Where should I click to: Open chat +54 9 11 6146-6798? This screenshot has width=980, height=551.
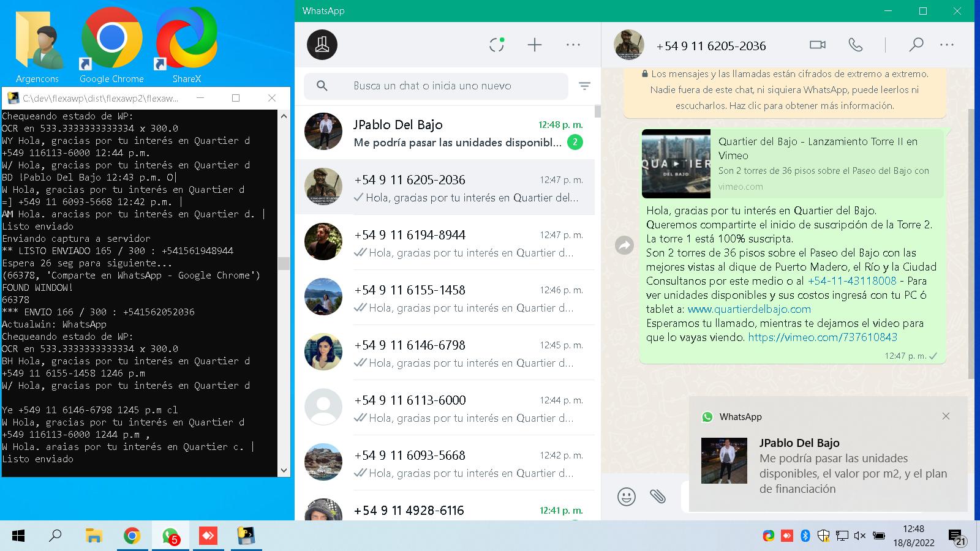(x=445, y=353)
